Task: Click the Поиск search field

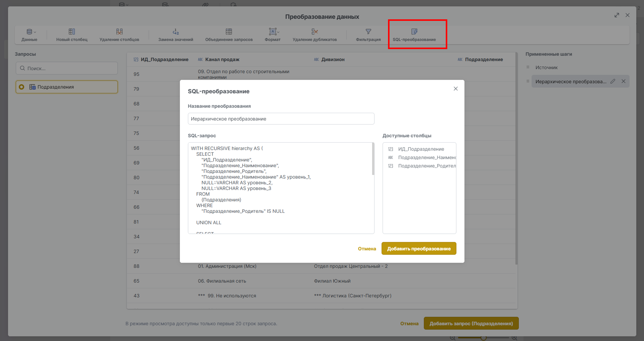Action: (66, 68)
